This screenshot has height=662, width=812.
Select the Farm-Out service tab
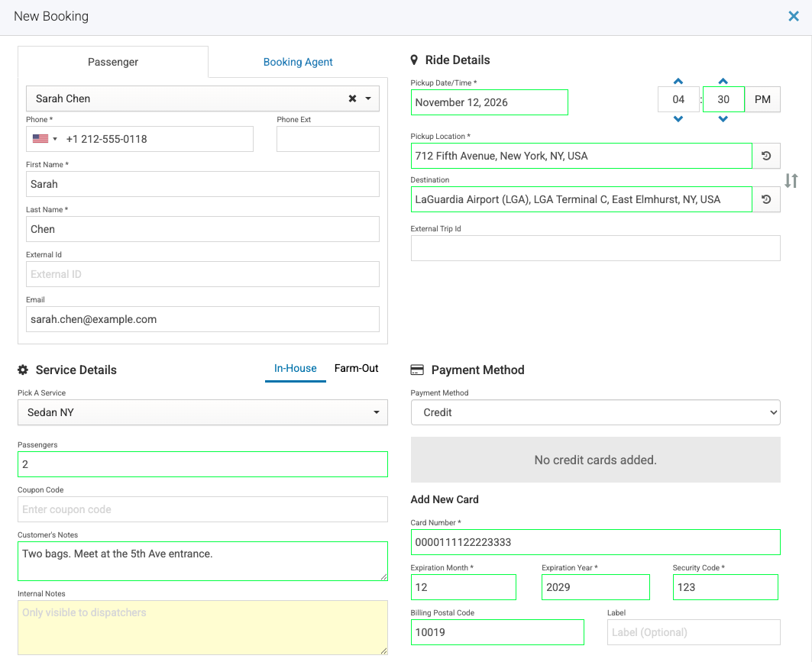coord(356,369)
